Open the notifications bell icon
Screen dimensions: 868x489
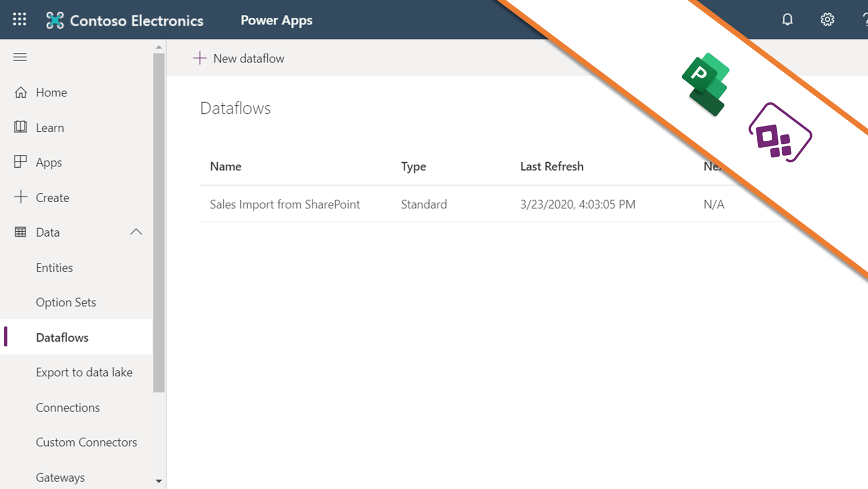[x=788, y=20]
